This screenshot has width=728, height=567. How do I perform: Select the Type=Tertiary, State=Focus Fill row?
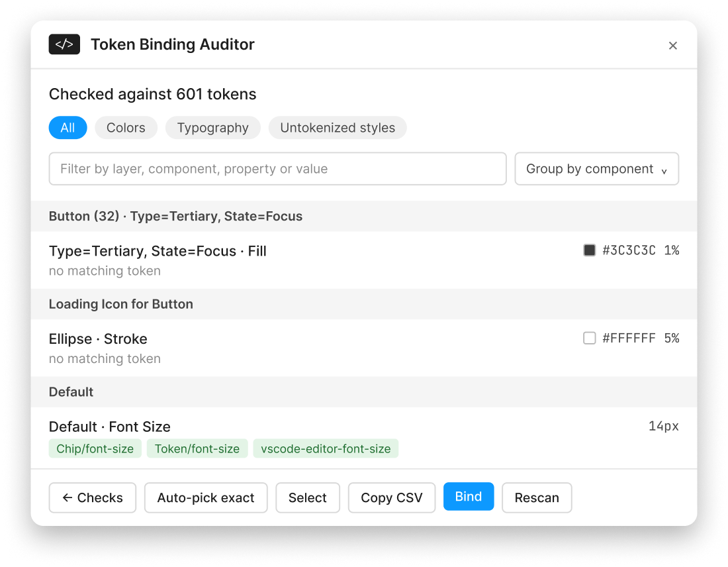(364, 260)
